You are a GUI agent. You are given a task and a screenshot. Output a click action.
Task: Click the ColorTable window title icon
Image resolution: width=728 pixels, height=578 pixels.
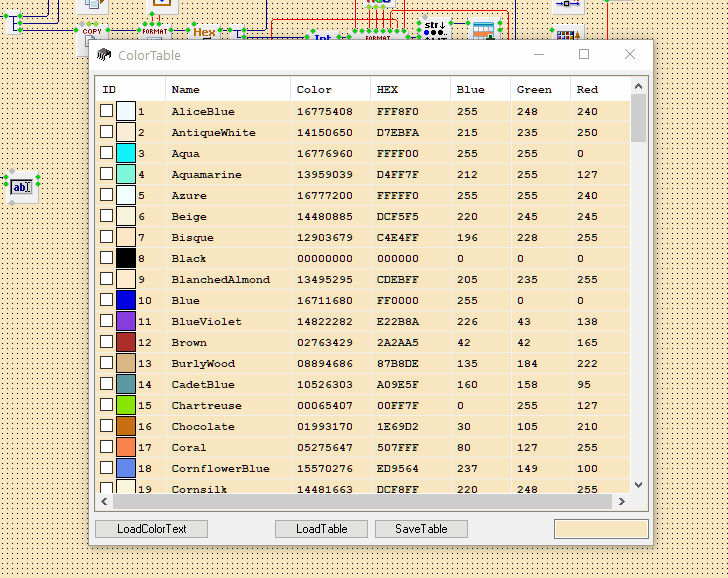click(104, 56)
